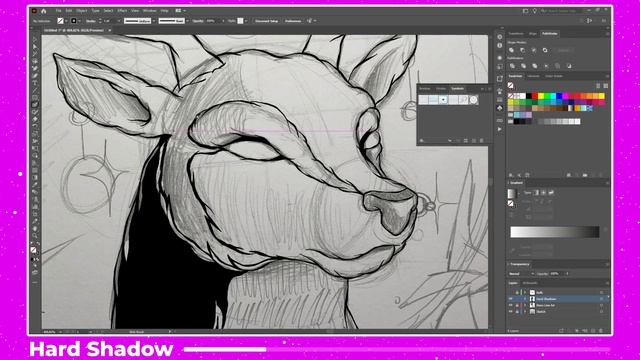Toggle the lock on Base Line Art layer
Screen dimensions: 640x360
click(517, 305)
